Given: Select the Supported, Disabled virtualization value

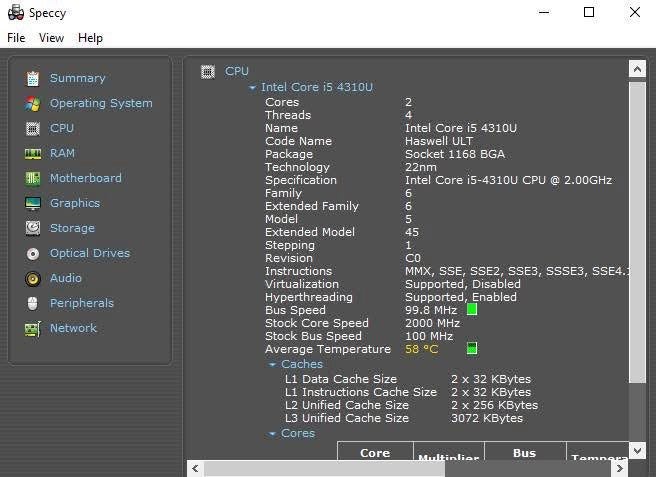Looking at the screenshot, I should click(463, 284).
